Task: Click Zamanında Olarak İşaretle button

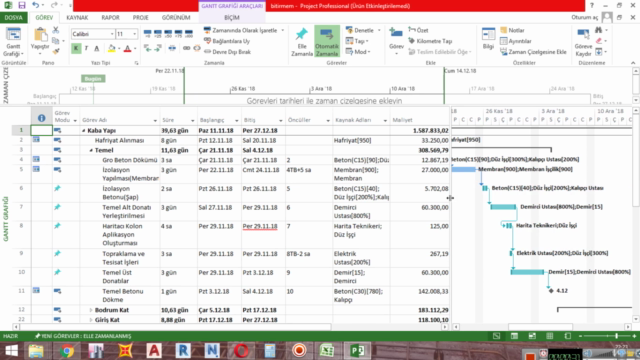Action: tap(244, 30)
